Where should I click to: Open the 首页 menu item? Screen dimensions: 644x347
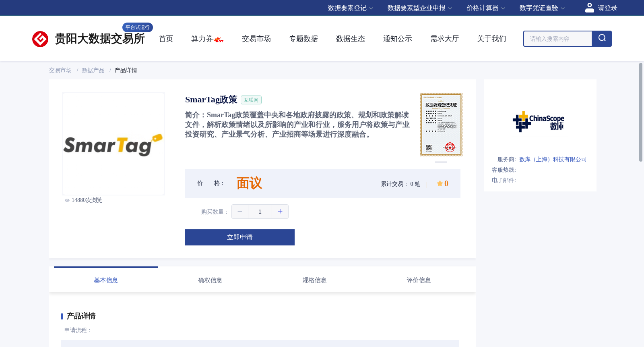pyautogui.click(x=166, y=39)
